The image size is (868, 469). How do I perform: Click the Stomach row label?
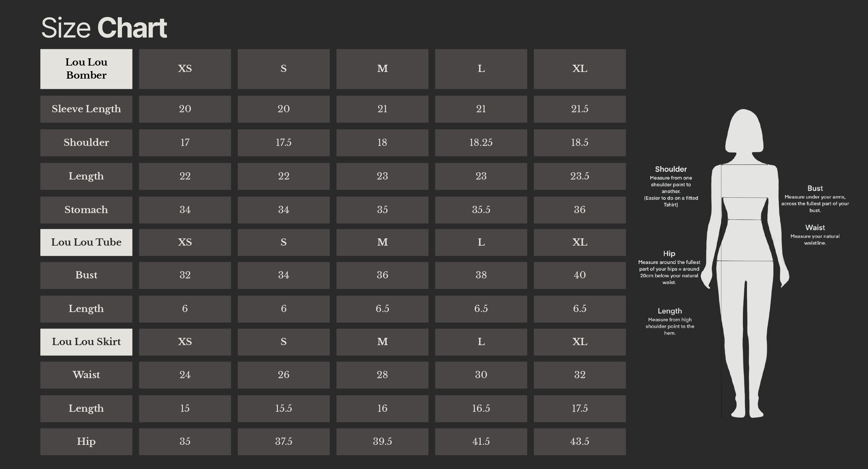[86, 210]
